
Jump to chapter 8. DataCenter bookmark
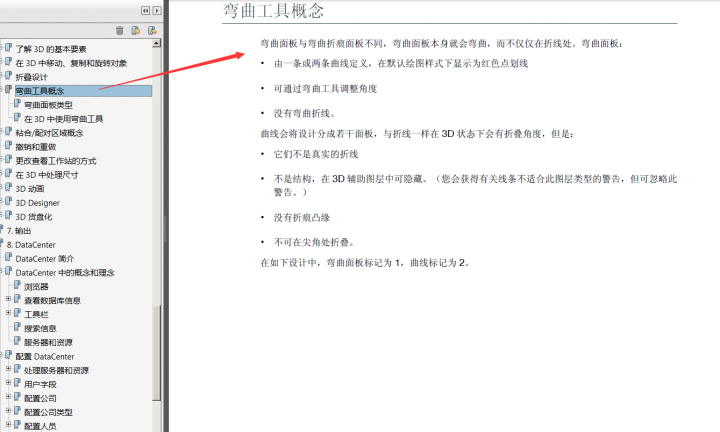[x=31, y=245]
